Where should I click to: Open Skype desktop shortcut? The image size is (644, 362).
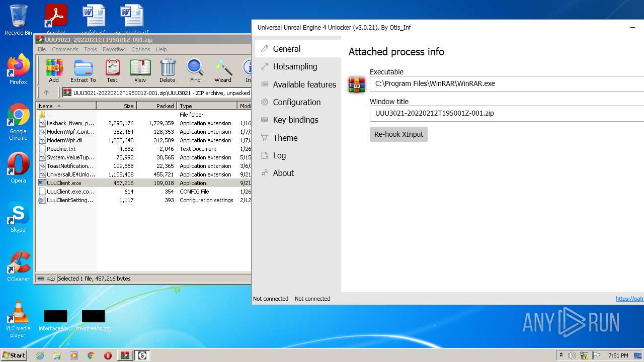(x=18, y=218)
